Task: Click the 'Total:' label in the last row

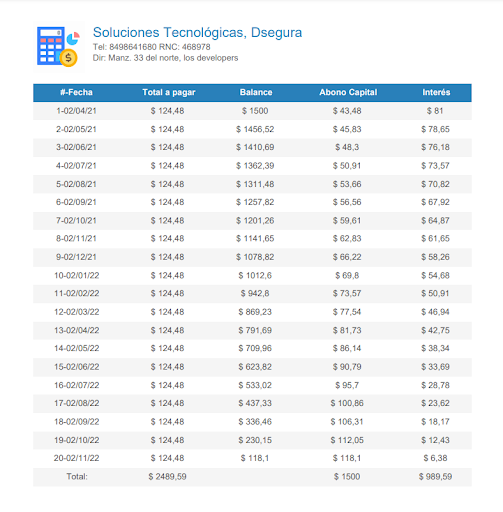Action: 77,477
